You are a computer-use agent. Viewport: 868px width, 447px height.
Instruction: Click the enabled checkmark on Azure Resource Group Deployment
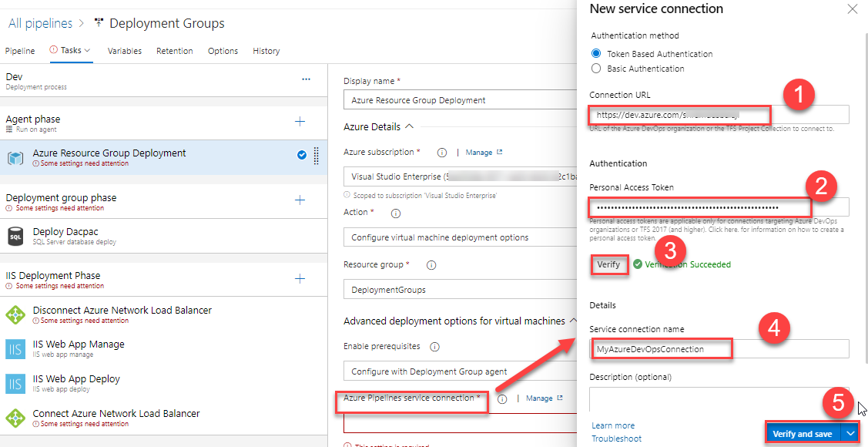[302, 156]
